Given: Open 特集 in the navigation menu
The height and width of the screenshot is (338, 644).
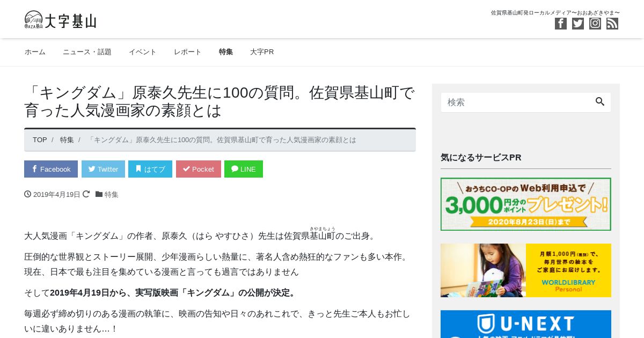Looking at the screenshot, I should [x=226, y=52].
